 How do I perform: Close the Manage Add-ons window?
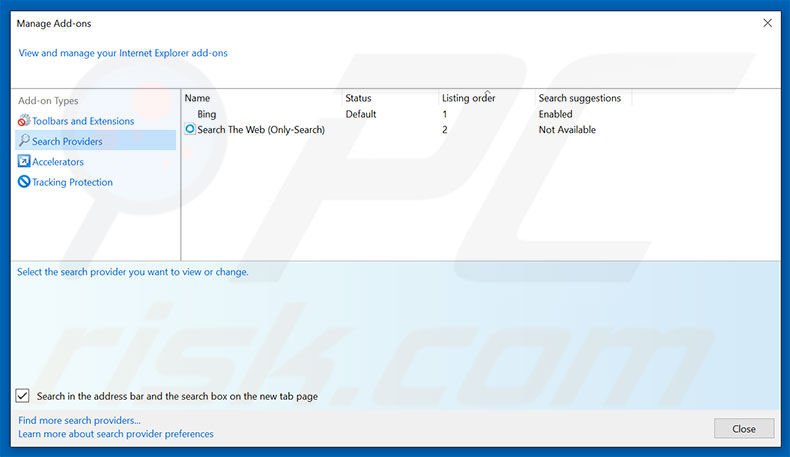(767, 23)
